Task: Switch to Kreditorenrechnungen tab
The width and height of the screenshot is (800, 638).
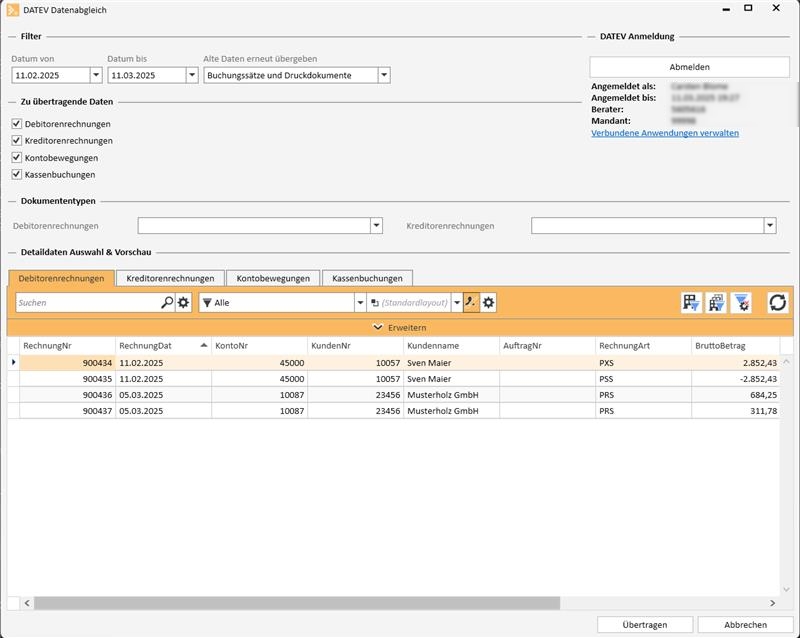Action: 170,279
